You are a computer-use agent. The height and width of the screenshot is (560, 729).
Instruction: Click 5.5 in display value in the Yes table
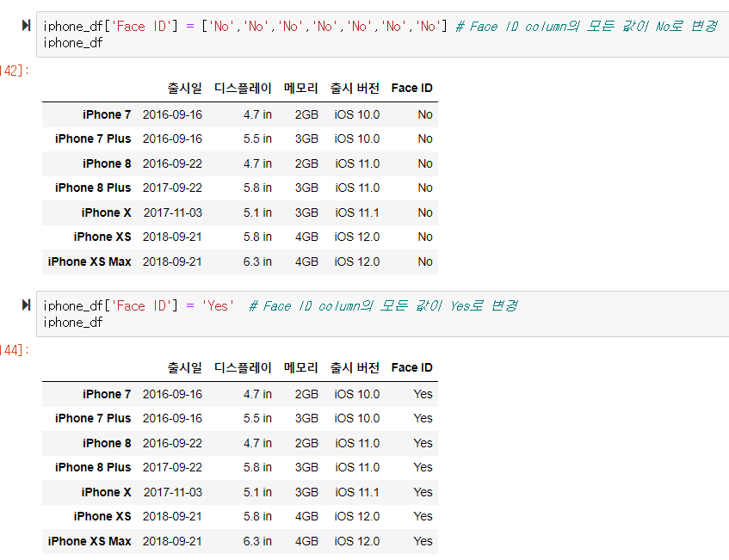coord(257,418)
